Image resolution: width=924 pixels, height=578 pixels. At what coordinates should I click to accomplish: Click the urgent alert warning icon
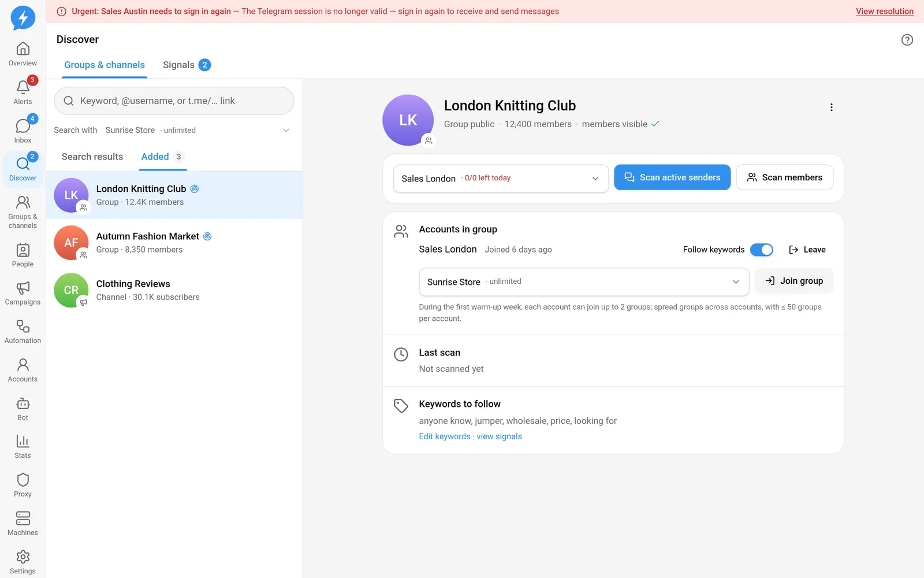(x=61, y=12)
